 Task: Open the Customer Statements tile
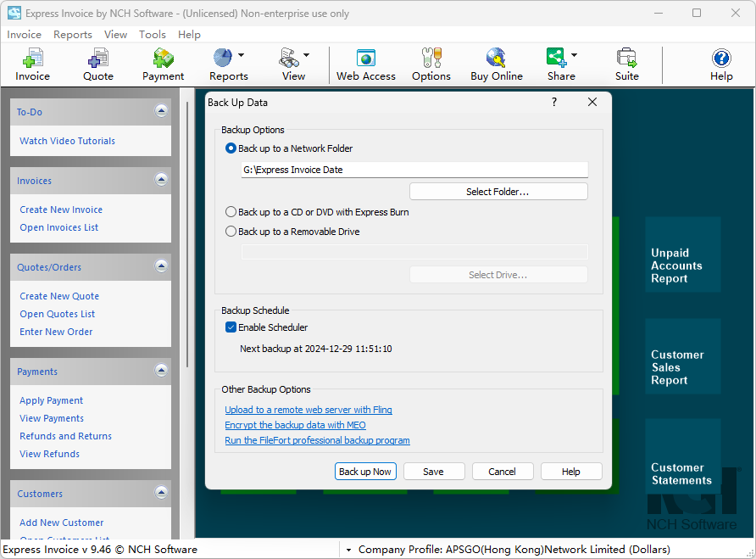[683, 456]
